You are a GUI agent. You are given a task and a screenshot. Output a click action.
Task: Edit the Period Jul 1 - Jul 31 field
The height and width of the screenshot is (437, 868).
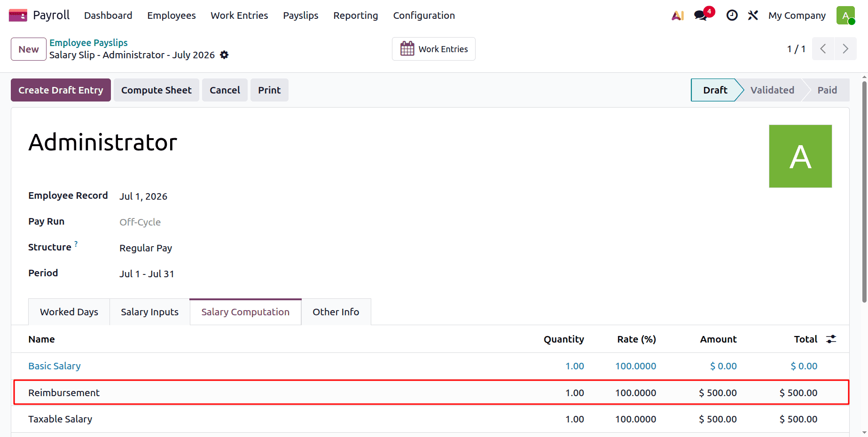point(147,274)
